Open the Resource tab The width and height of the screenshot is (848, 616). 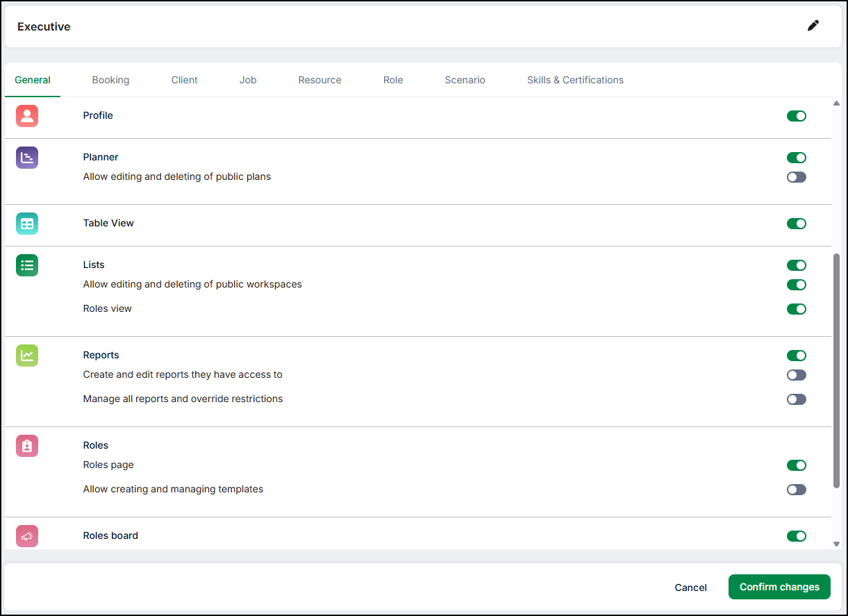click(x=319, y=80)
